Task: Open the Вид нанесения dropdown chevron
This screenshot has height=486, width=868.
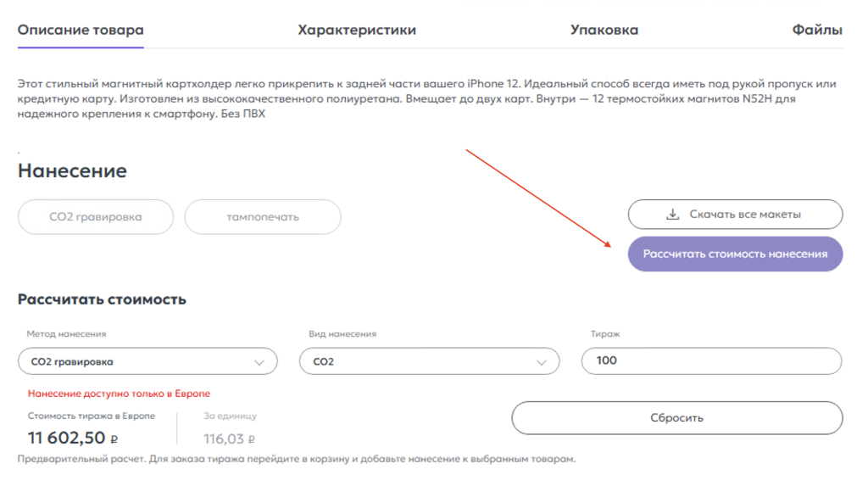Action: (542, 362)
